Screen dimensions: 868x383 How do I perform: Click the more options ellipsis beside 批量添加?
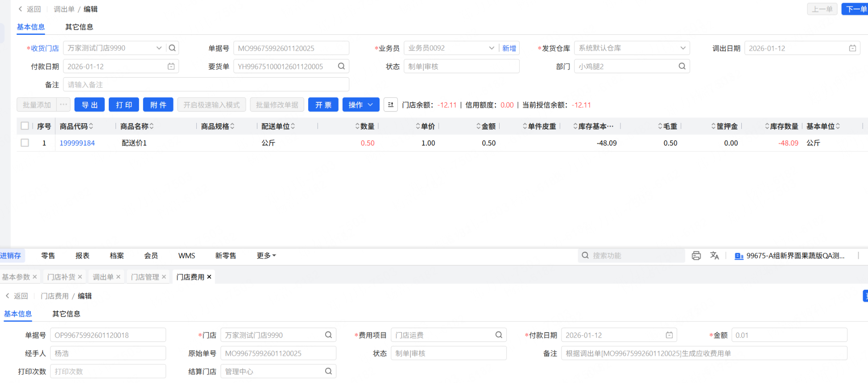(63, 105)
